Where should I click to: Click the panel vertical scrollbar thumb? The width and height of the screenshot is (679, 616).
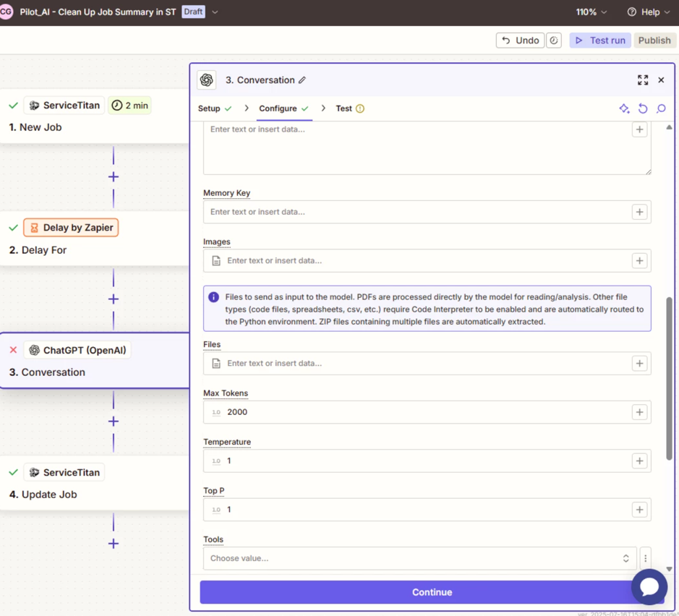point(669,378)
